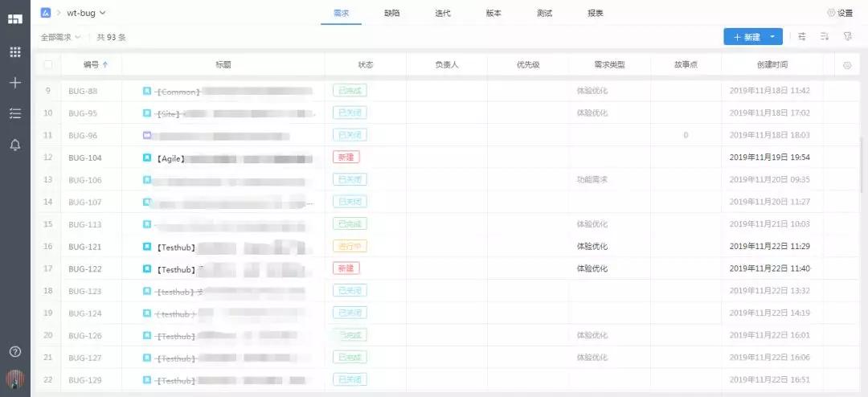This screenshot has height=397, width=868.
Task: Open the BUG-122 【Testhub】 title link
Action: tap(230, 269)
